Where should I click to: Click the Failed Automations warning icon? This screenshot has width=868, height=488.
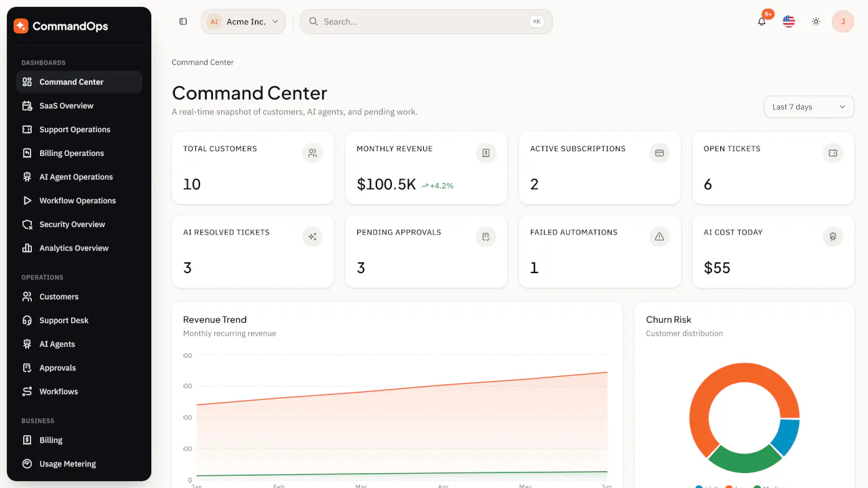pyautogui.click(x=660, y=237)
